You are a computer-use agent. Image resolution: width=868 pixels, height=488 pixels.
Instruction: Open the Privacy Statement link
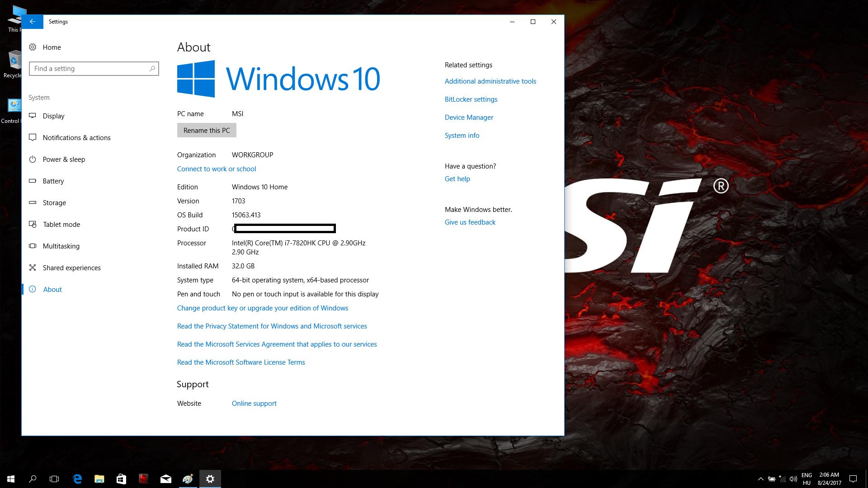(x=272, y=326)
